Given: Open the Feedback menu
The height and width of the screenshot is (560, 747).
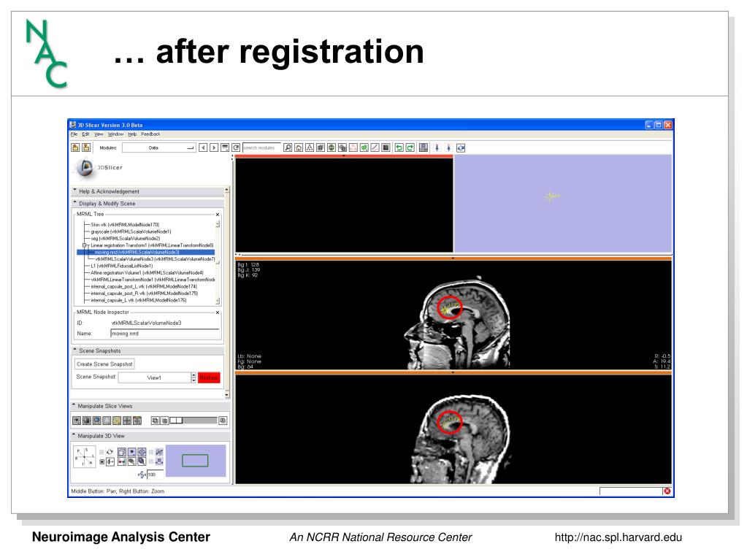Looking at the screenshot, I should pos(150,134).
